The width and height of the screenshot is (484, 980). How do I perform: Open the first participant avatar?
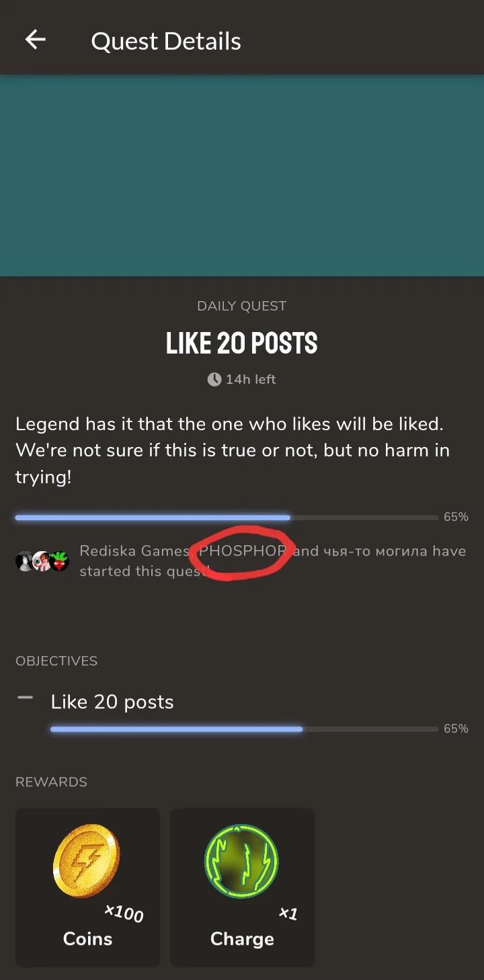(x=25, y=561)
